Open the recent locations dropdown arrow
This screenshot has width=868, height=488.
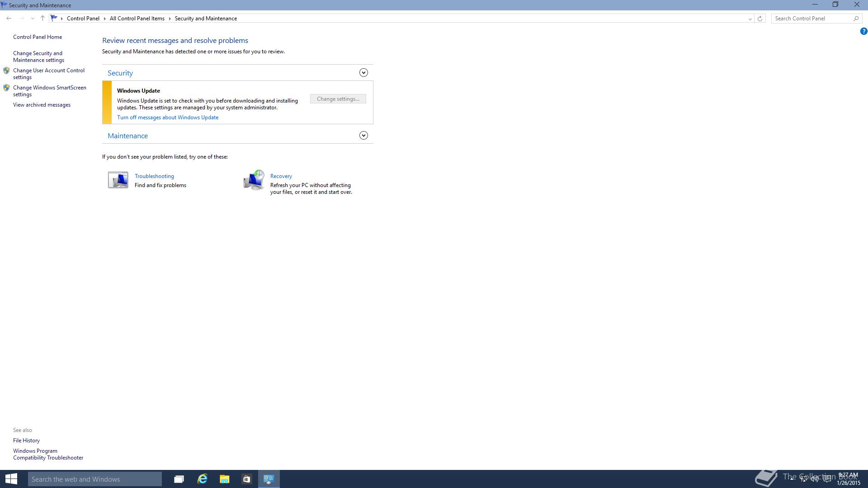click(x=33, y=19)
